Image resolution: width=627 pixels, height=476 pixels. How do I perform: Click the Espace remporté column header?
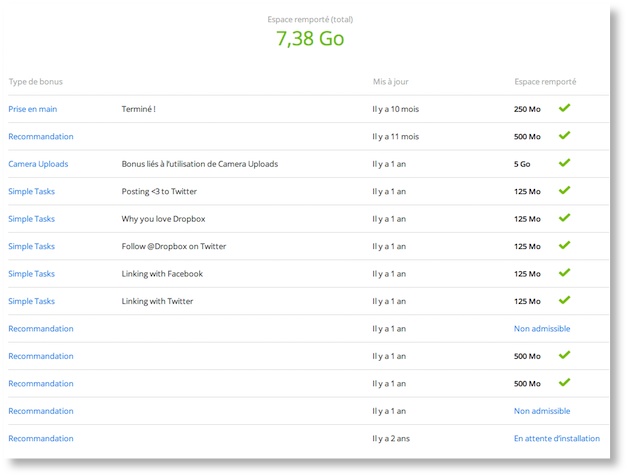pyautogui.click(x=545, y=81)
